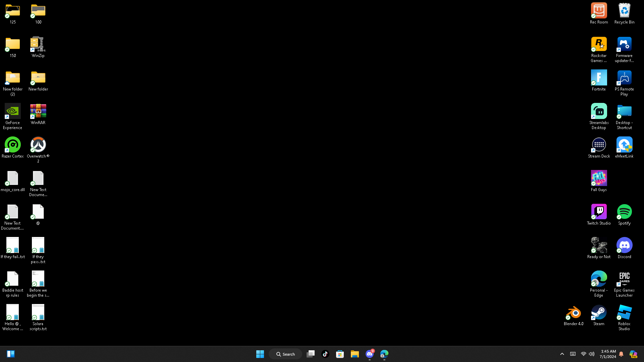Viewport: 644px width, 362px height.
Task: Open clock showing 1:45 AM
Action: (608, 354)
